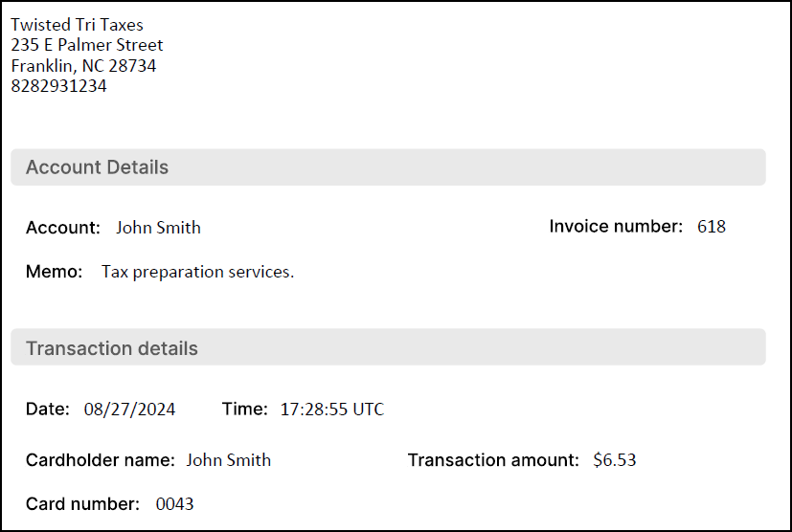Click the Tax preparation services memo text
The width and height of the screenshot is (792, 532).
tap(197, 272)
